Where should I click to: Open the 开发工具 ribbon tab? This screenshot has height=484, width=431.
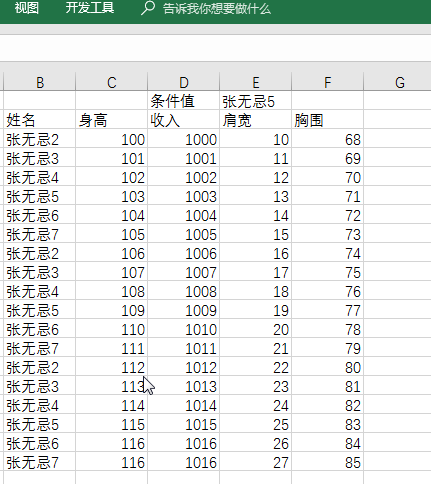pos(90,8)
